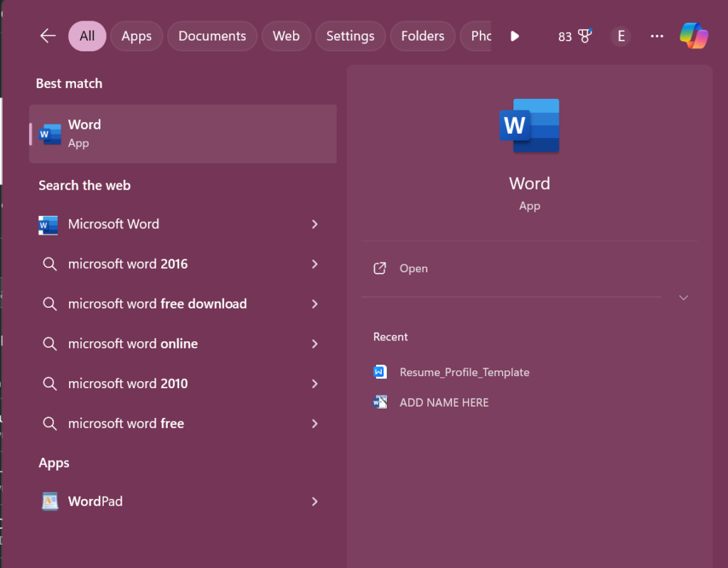Click the large Word logo in preview pane

pyautogui.click(x=529, y=125)
